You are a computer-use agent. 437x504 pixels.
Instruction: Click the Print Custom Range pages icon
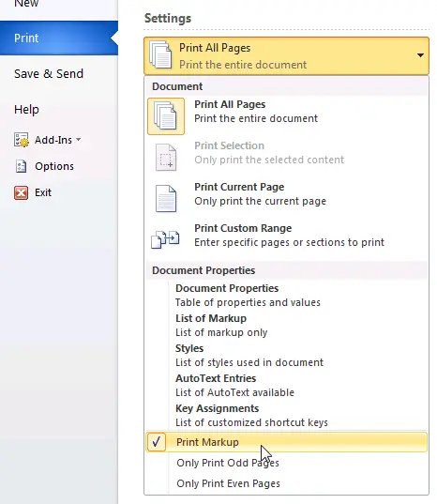click(x=165, y=239)
